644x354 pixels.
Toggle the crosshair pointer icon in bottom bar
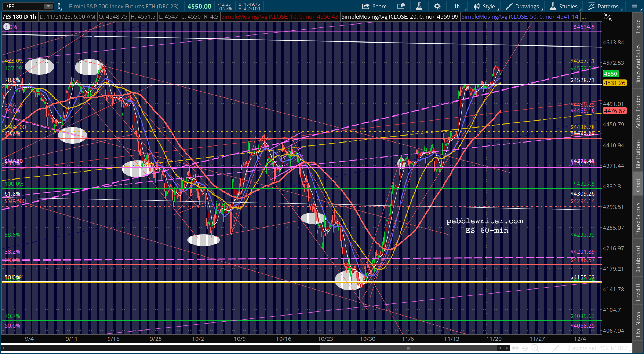click(525, 348)
